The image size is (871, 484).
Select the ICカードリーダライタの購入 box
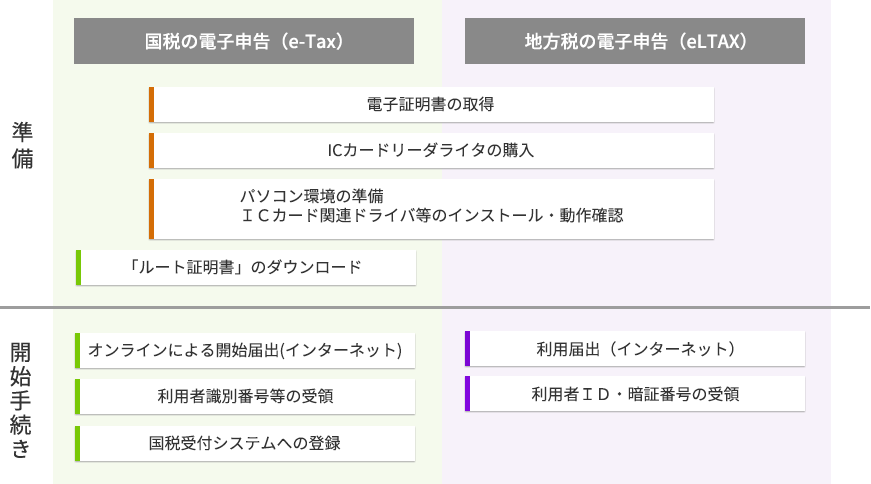[x=431, y=151]
